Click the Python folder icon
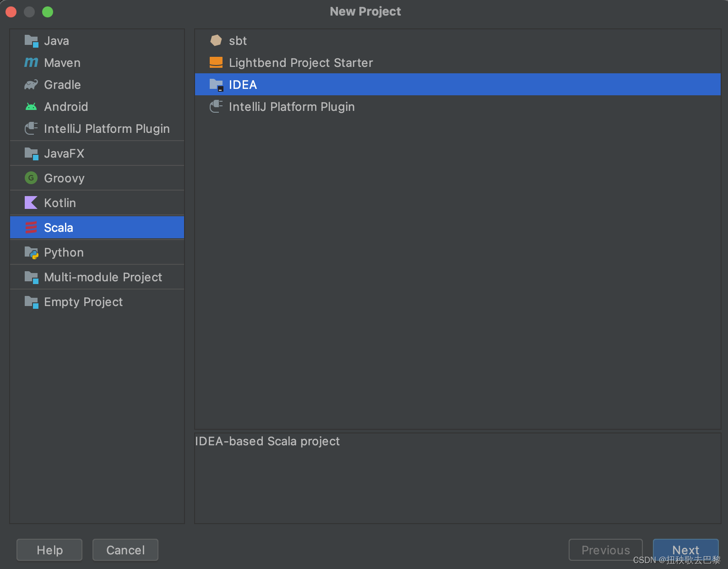Screen dimensions: 728x569 pyautogui.click(x=31, y=252)
